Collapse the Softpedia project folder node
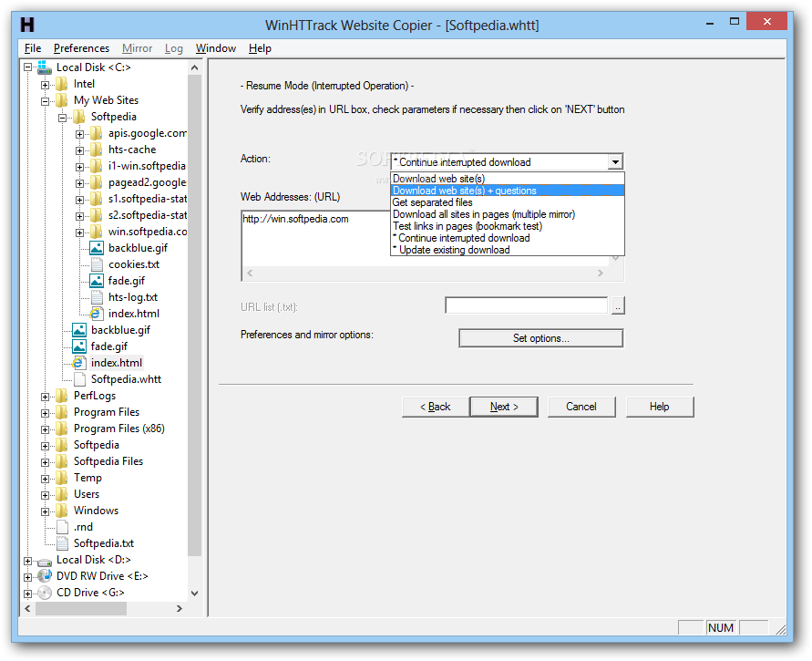This screenshot has width=812, height=661. point(62,119)
